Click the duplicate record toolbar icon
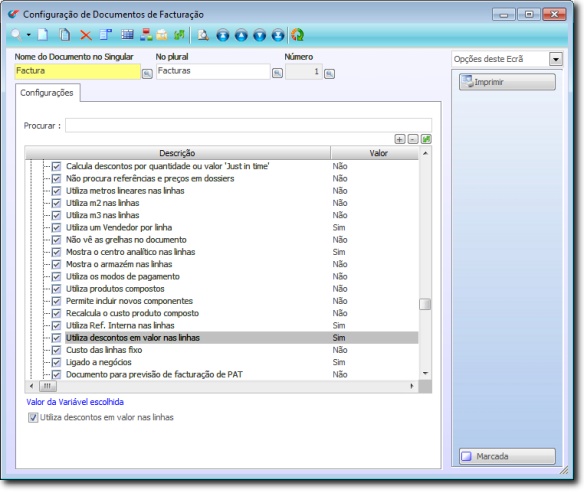Image resolution: width=584 pixels, height=492 pixels. coord(65,35)
